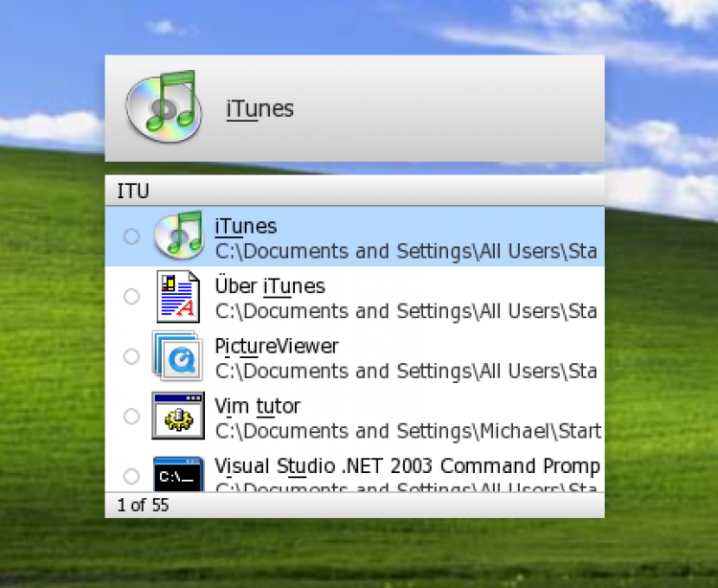Choose the Vim tutor result name
718x588 pixels.
coord(258,406)
